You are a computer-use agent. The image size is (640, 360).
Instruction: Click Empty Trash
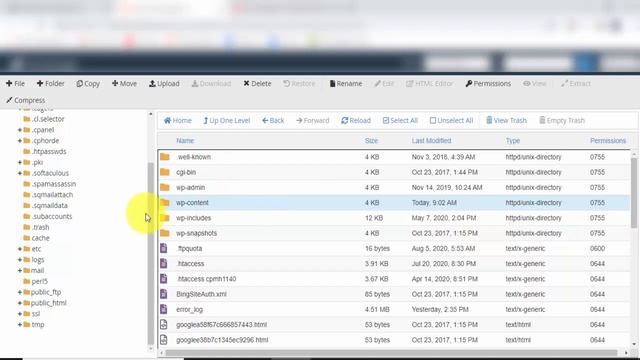coord(562,120)
